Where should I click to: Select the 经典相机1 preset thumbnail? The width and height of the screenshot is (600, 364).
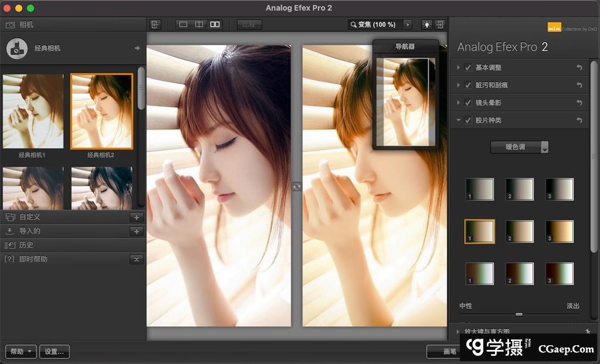[33, 111]
